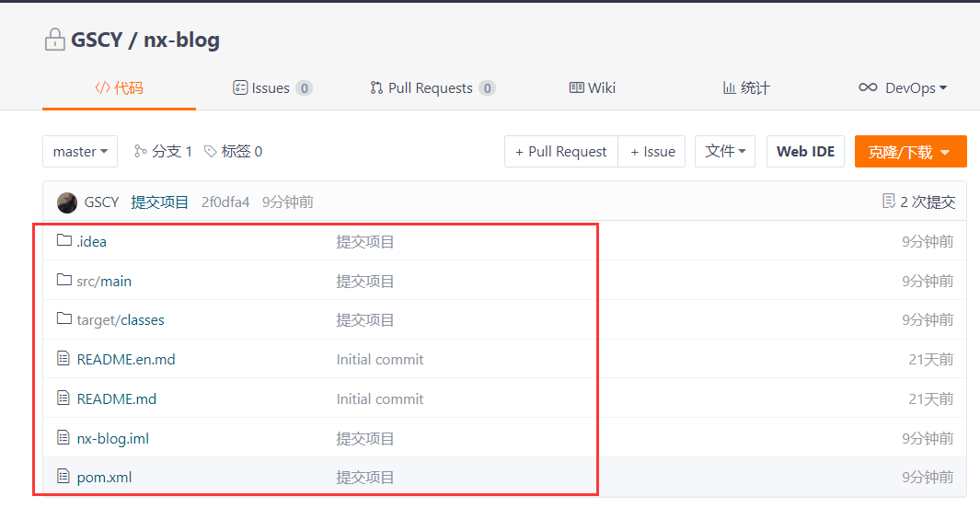Expand the DevOps dropdown menu
The image size is (980, 508).
903,88
